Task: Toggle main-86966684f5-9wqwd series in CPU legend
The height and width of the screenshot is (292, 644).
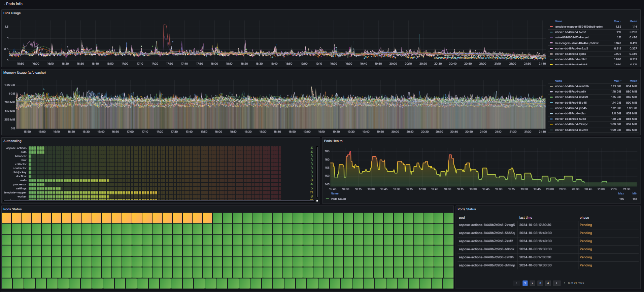Action: click(x=572, y=37)
